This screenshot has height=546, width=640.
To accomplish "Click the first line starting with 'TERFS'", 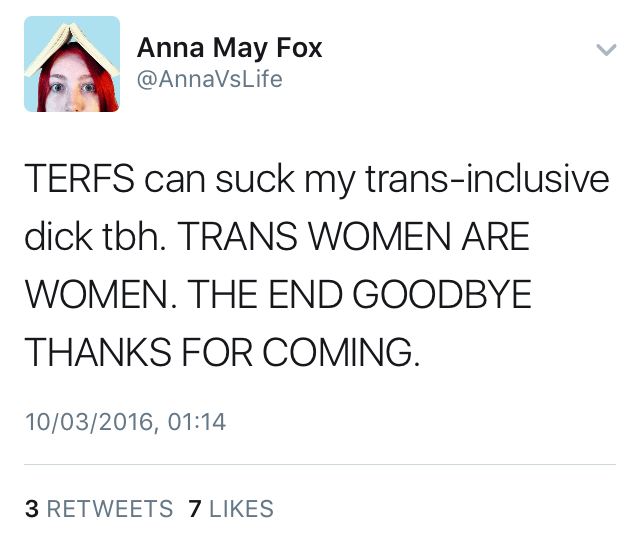I will pyautogui.click(x=316, y=180).
